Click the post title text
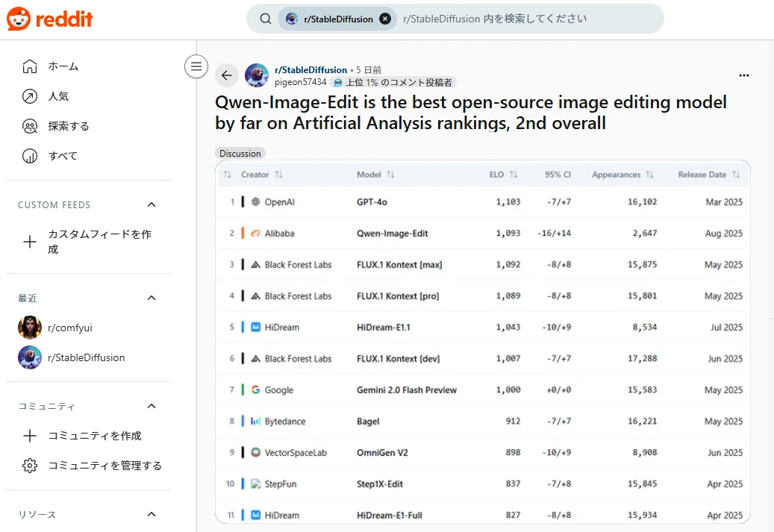 click(x=471, y=113)
